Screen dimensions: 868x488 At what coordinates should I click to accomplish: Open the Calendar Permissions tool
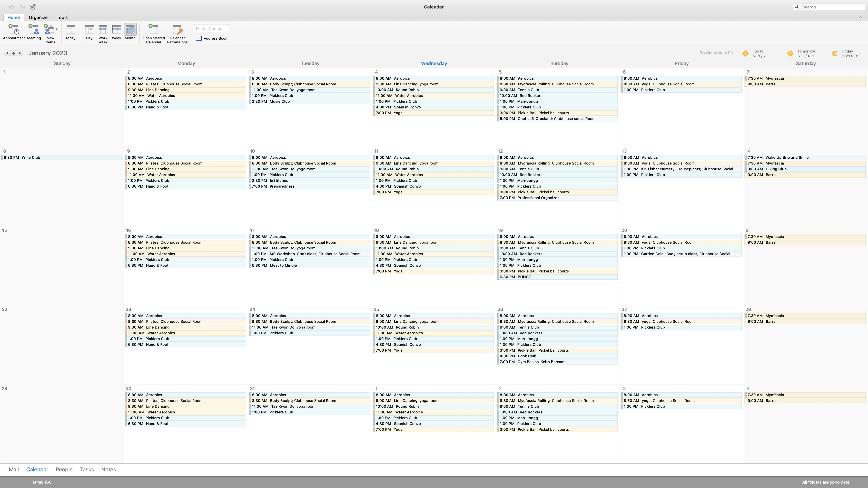click(177, 34)
